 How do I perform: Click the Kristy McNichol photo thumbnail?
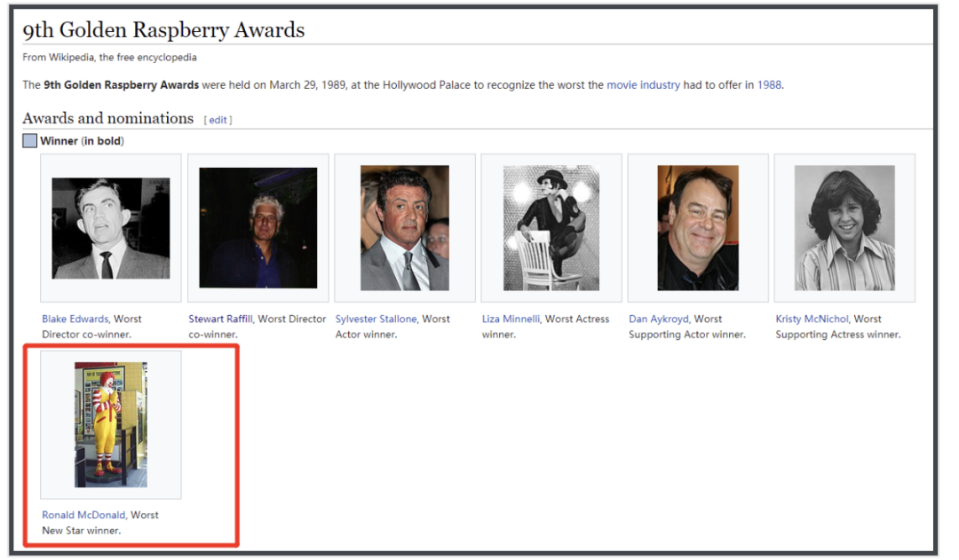[844, 227]
